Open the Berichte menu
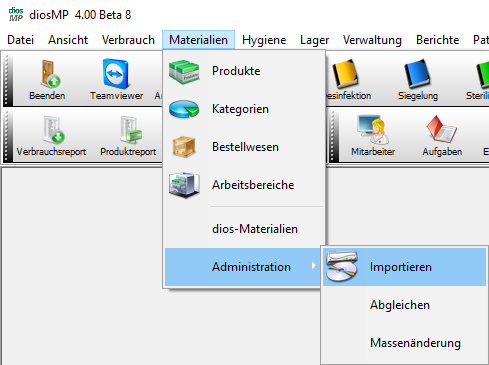Screen dimensions: 489x365 tap(438, 40)
